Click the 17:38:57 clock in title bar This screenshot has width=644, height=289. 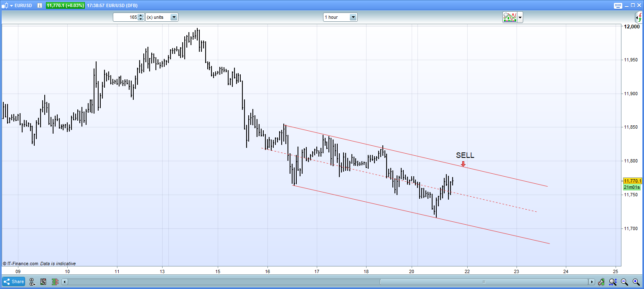(97, 5)
